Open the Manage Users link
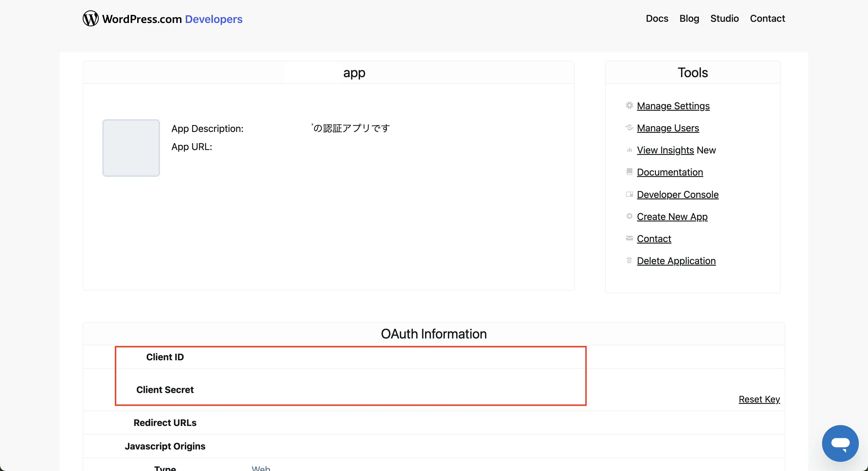This screenshot has height=471, width=868. [x=668, y=128]
